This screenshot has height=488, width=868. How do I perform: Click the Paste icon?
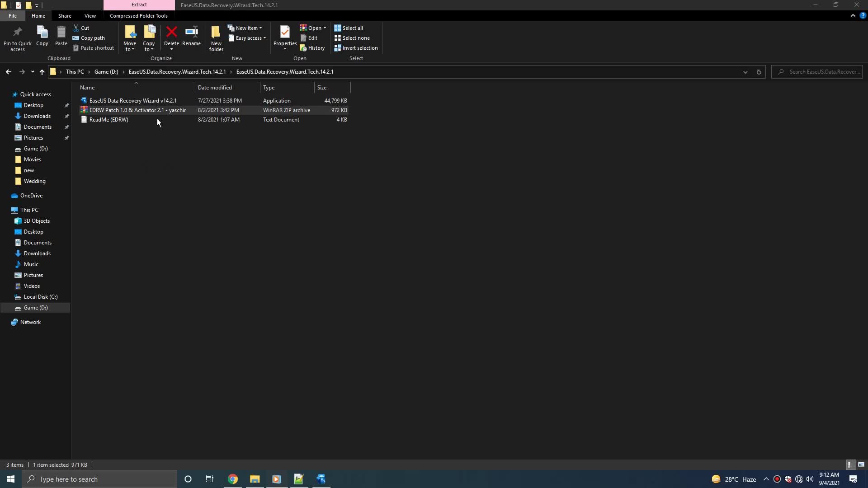pos(61,36)
